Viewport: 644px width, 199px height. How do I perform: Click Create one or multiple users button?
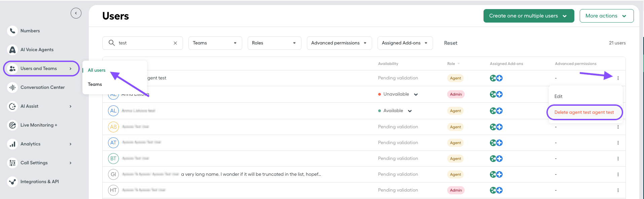529,16
